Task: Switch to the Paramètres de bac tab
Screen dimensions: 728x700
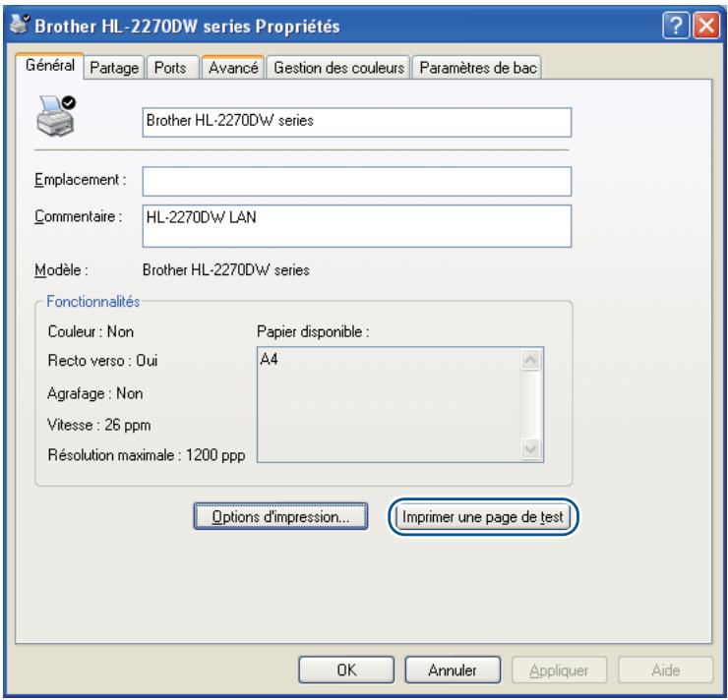Action: 477,68
